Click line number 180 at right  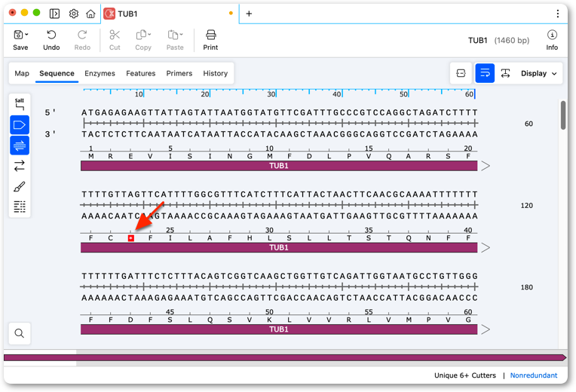526,287
